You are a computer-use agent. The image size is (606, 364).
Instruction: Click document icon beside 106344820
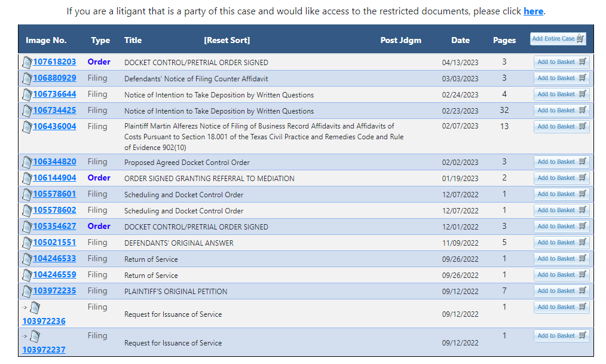pyautogui.click(x=27, y=163)
